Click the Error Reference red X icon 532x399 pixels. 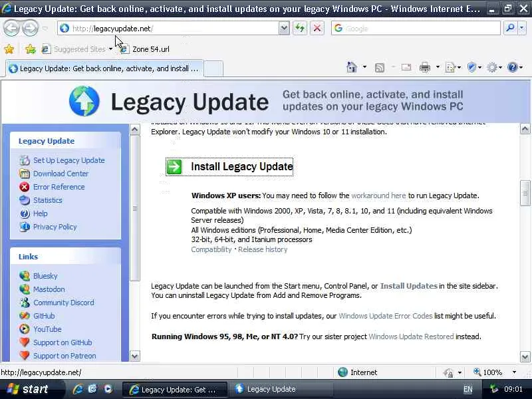(24, 187)
